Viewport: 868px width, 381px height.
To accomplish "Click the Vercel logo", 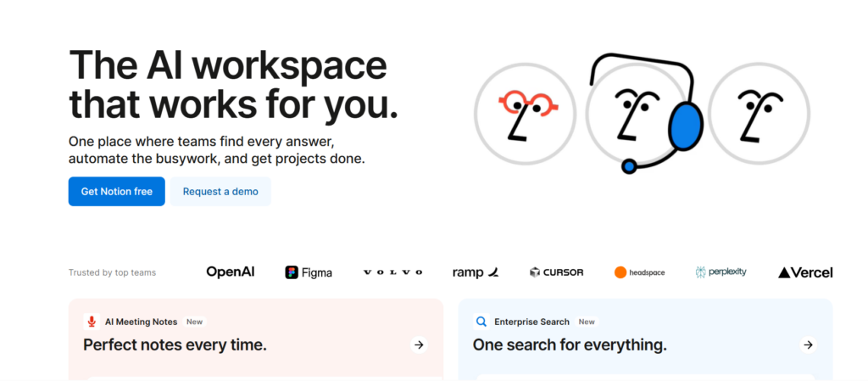I will pyautogui.click(x=805, y=272).
